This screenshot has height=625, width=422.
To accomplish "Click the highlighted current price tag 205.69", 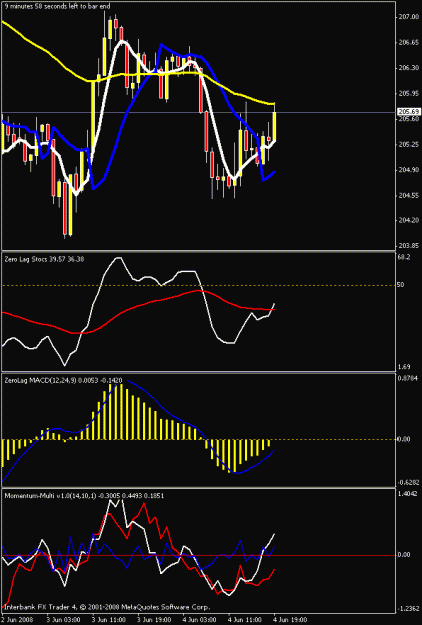I will pyautogui.click(x=409, y=112).
